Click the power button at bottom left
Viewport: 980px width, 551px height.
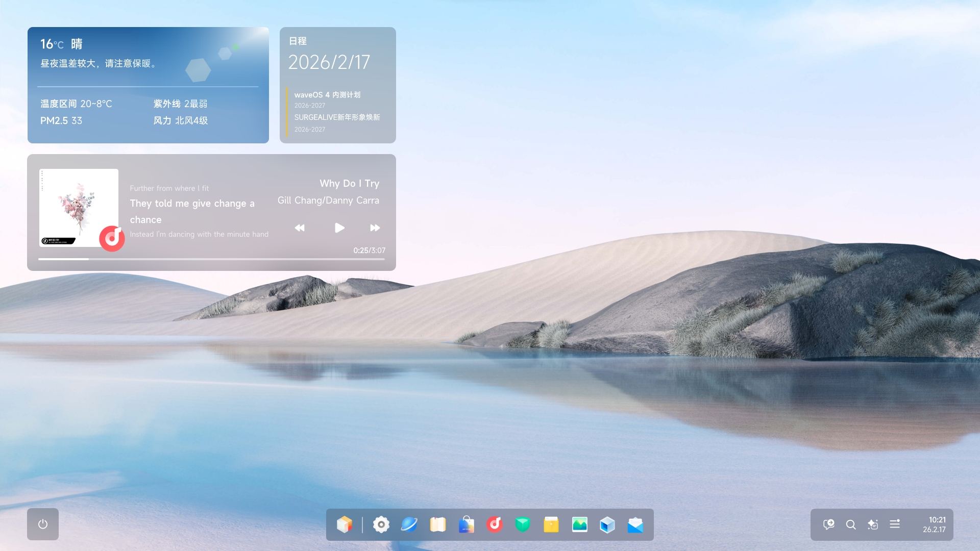pyautogui.click(x=43, y=524)
